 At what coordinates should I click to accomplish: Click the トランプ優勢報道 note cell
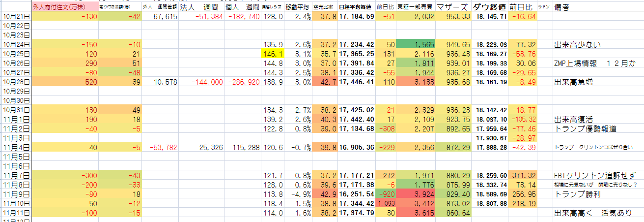(x=584, y=128)
